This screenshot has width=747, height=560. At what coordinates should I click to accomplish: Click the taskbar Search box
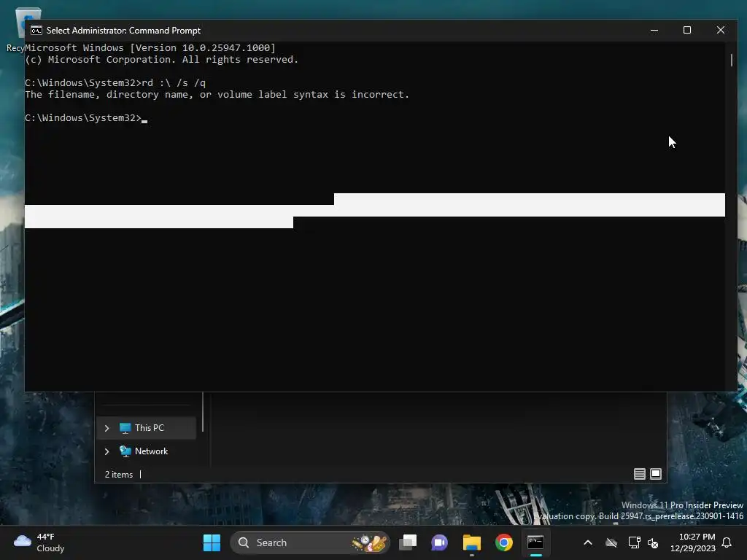[x=309, y=542]
